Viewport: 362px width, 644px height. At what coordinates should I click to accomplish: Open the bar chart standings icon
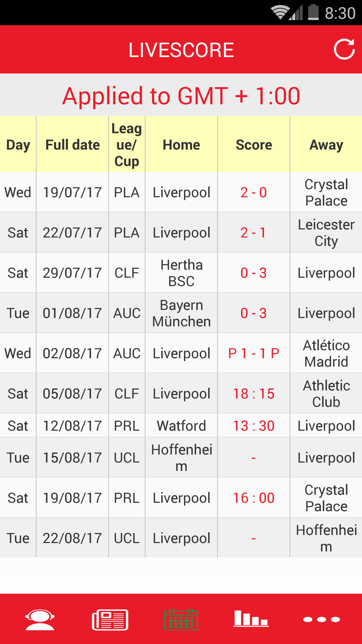[251, 619]
